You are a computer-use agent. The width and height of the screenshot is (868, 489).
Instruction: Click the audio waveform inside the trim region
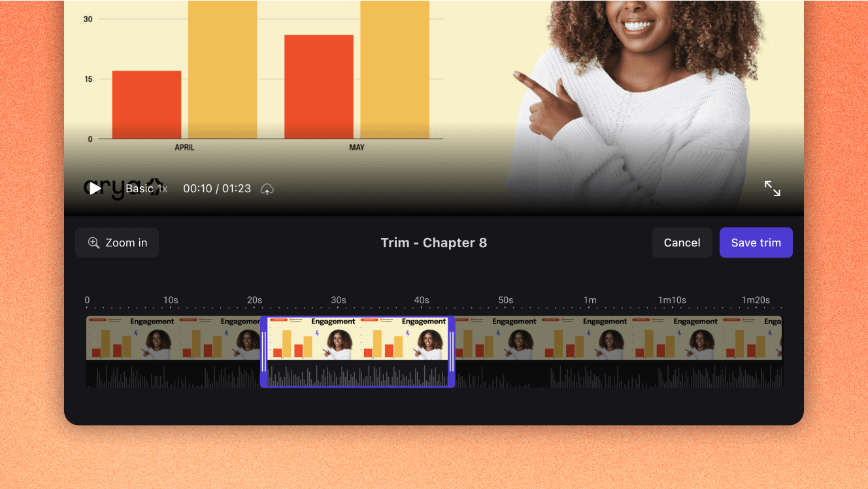[x=358, y=376]
